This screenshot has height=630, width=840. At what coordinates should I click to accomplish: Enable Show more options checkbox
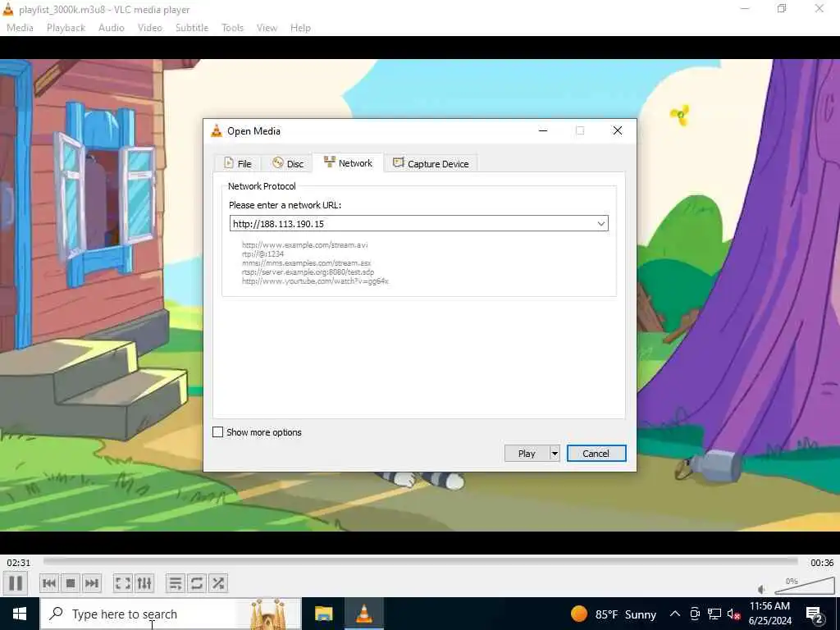pos(218,432)
